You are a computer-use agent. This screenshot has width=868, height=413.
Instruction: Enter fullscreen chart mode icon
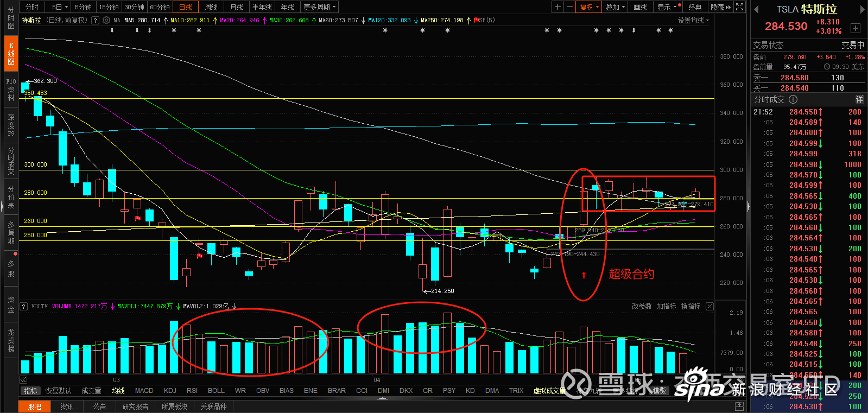[740, 7]
